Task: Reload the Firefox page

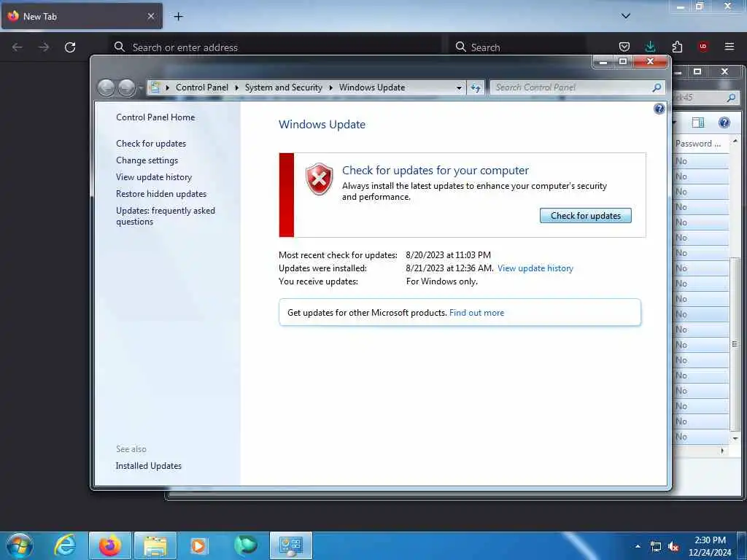Action: (70, 47)
